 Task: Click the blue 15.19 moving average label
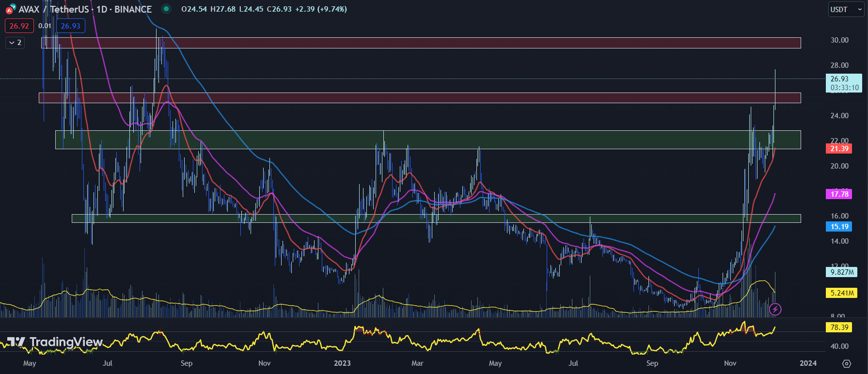(839, 226)
